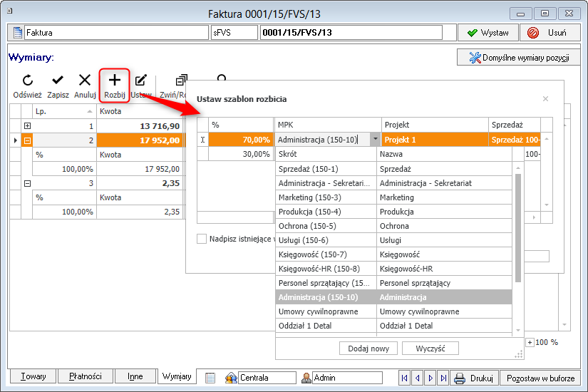Sort by the Lp. column header
This screenshot has width=588, height=392.
pos(64,111)
